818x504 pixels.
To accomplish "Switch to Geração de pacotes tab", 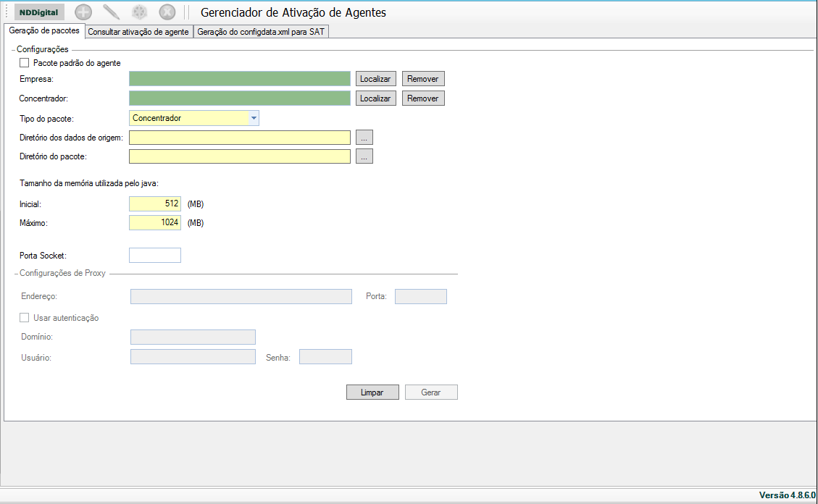I will (44, 30).
